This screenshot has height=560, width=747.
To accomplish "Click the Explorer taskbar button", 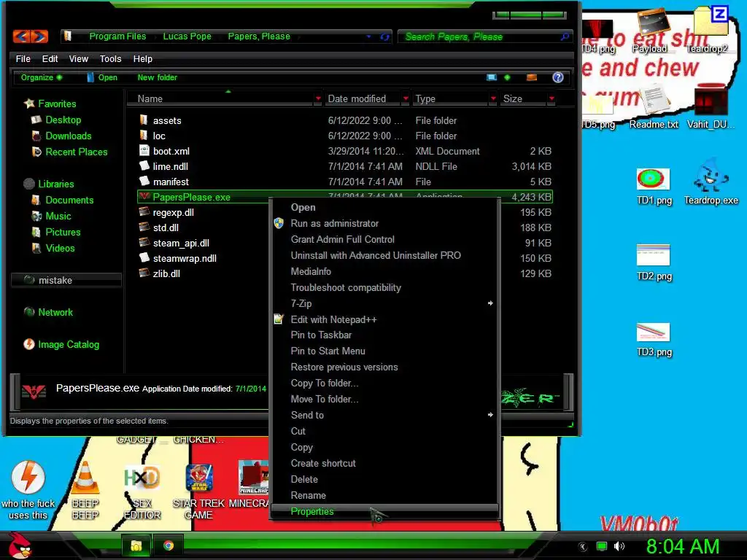I will pyautogui.click(x=136, y=545).
